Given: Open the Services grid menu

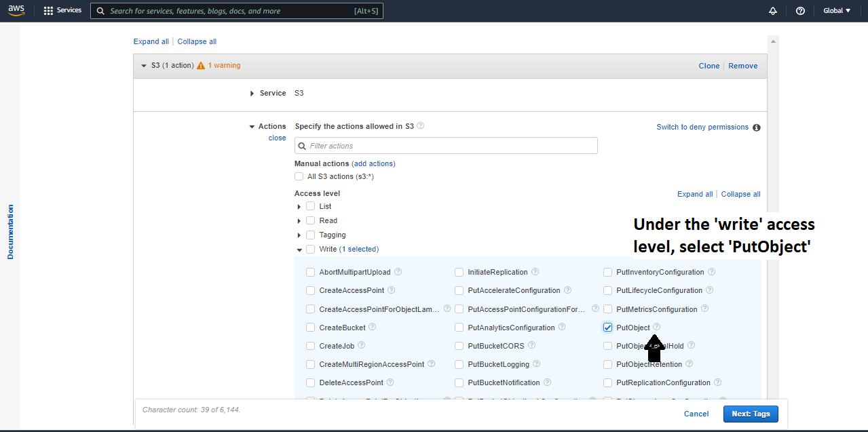Looking at the screenshot, I should (48, 11).
